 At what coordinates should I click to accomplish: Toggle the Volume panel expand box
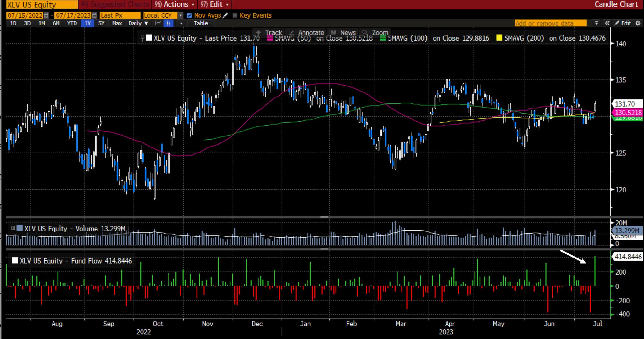[x=13, y=228]
